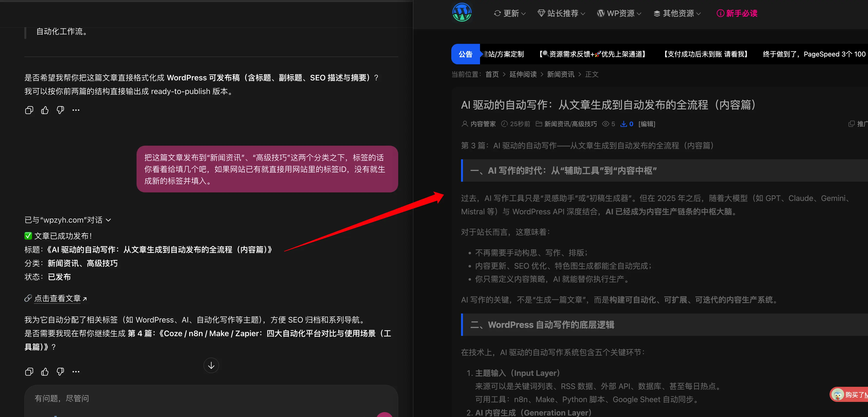Go to 新闻资讯 in the breadcrumb

coord(560,75)
